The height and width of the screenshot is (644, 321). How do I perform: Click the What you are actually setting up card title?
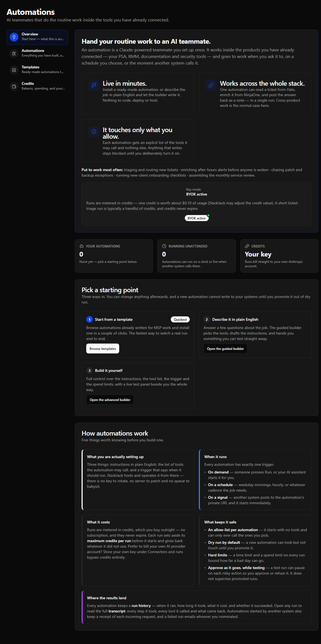pos(115,457)
